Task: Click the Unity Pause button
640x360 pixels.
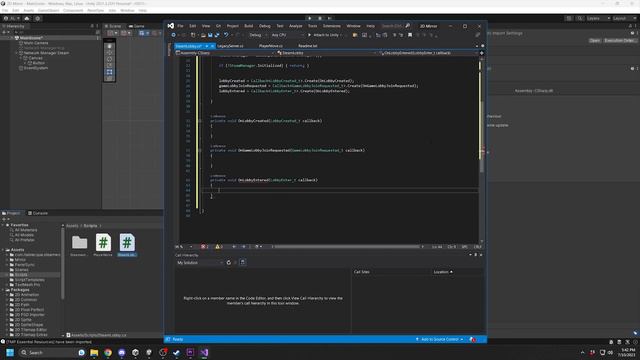Action: [320, 18]
